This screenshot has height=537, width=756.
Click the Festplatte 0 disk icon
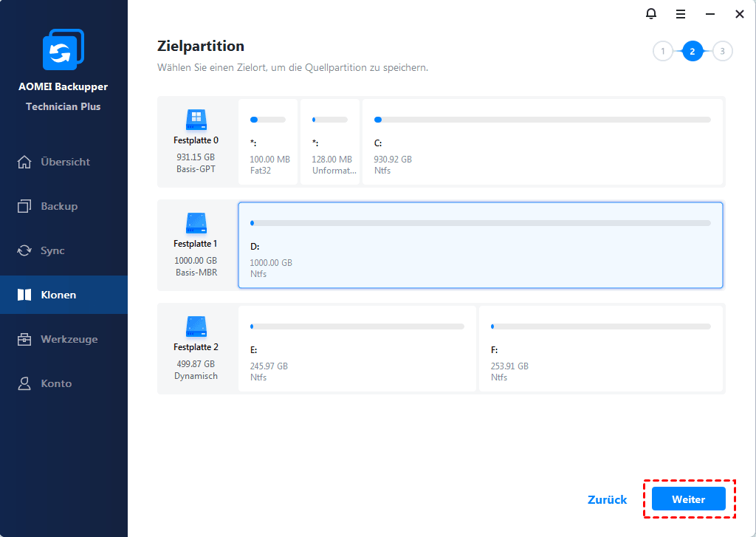click(196, 118)
